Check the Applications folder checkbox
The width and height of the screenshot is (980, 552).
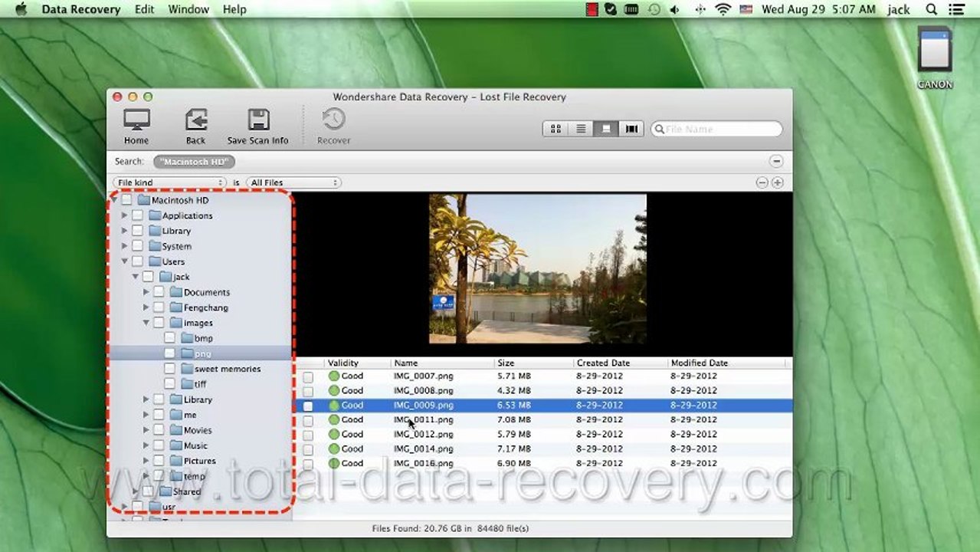pos(137,215)
